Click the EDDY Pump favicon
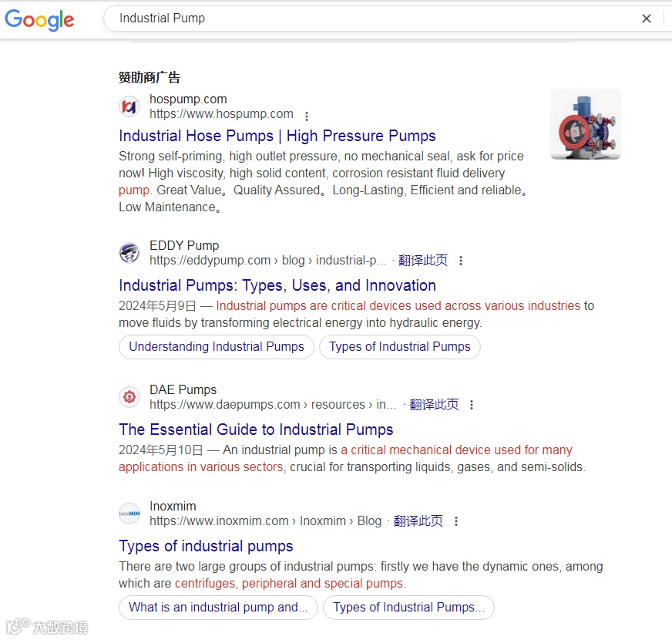Image resolution: width=672 pixels, height=640 pixels. point(129,253)
